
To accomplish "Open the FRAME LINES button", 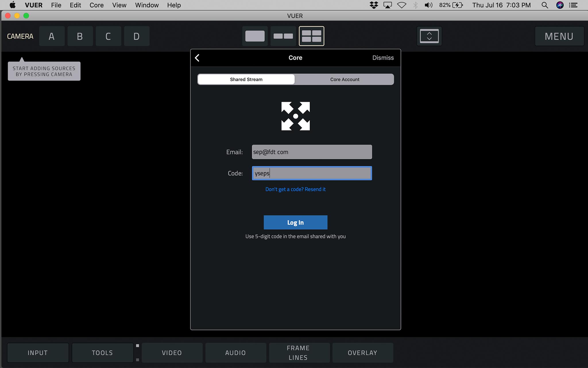I will tap(299, 353).
